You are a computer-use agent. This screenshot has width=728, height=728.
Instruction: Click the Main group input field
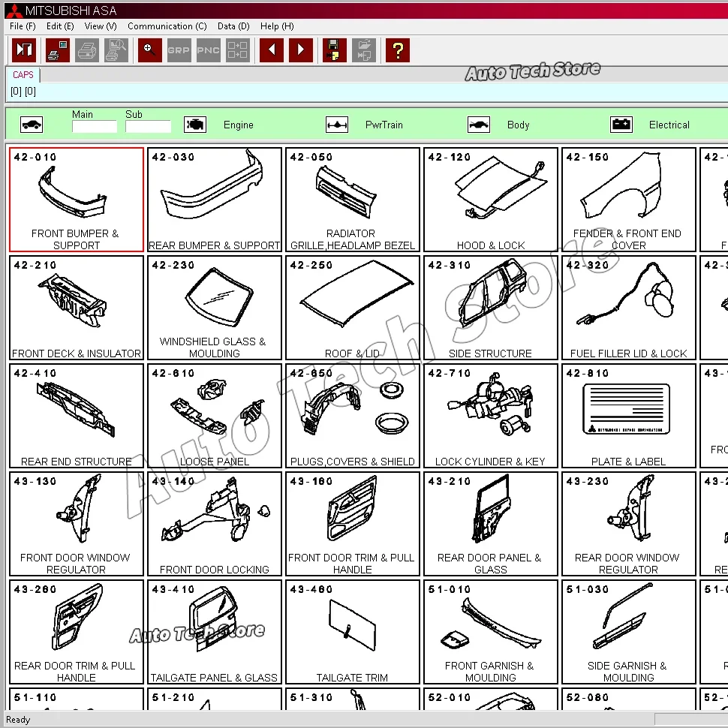coord(95,127)
